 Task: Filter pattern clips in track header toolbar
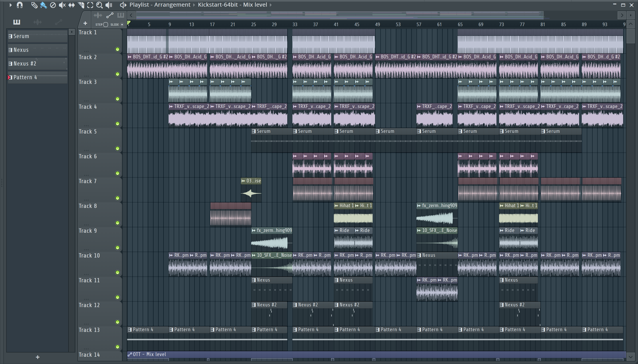(121, 15)
